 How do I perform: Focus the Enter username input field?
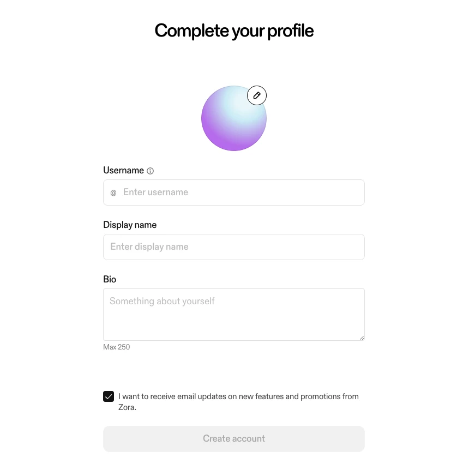(x=240, y=192)
